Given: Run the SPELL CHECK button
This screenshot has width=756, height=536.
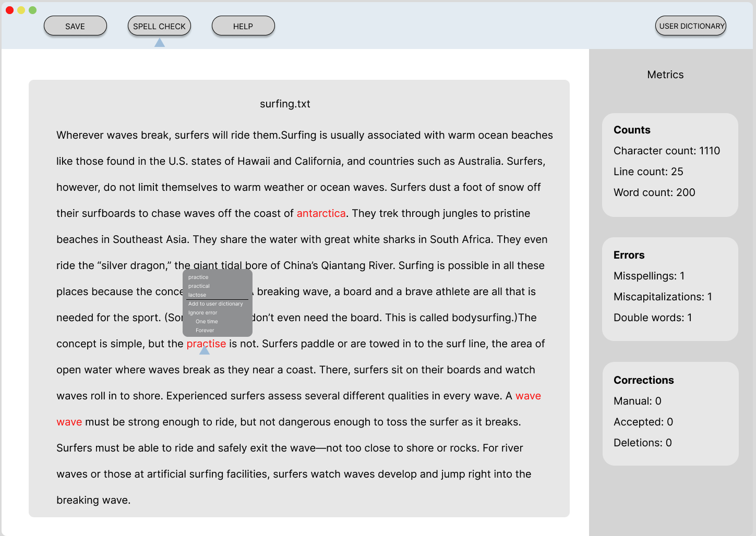Looking at the screenshot, I should pos(159,26).
